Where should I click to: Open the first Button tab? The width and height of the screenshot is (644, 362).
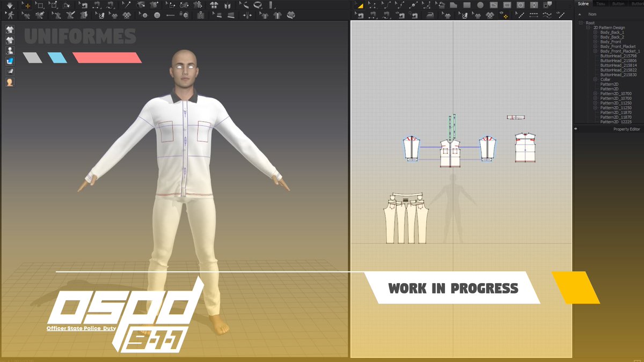tap(618, 4)
